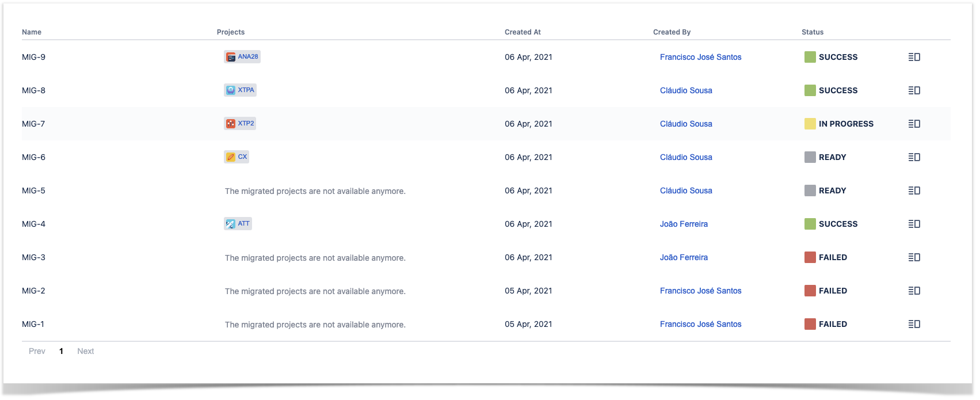Open the ATT project link
This screenshot has height=400, width=980.
click(244, 223)
